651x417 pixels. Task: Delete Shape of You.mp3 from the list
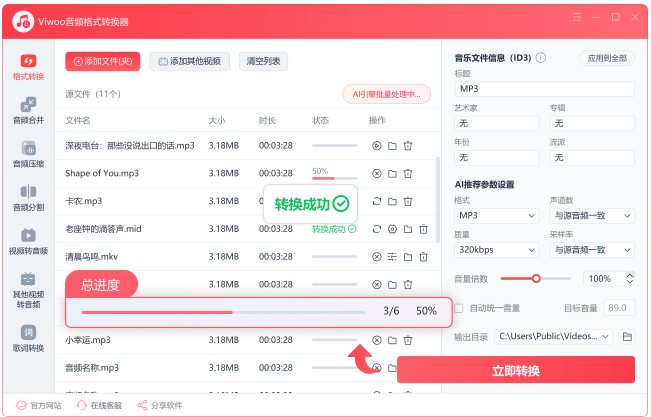pos(408,174)
